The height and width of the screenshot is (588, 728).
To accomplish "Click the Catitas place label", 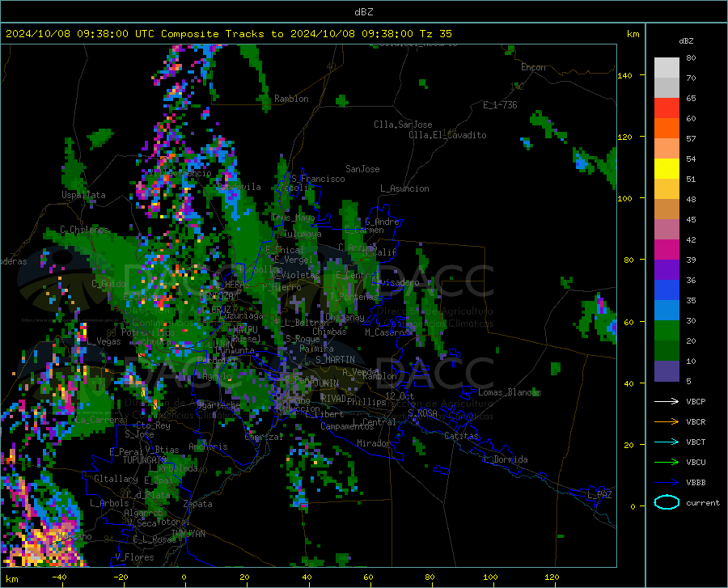I will [x=462, y=436].
